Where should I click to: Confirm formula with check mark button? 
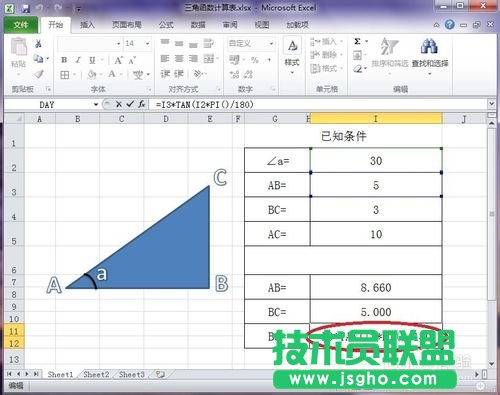coord(130,104)
